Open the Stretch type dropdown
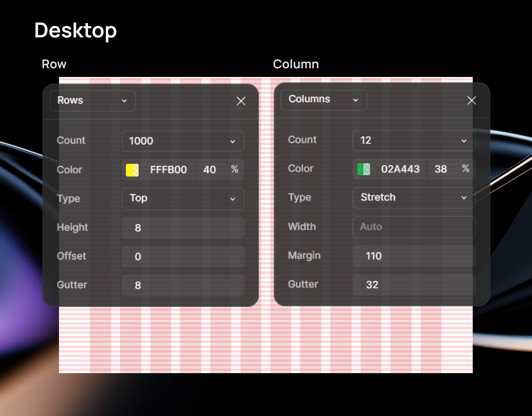Screen dimensions: 532x416 point(414,198)
